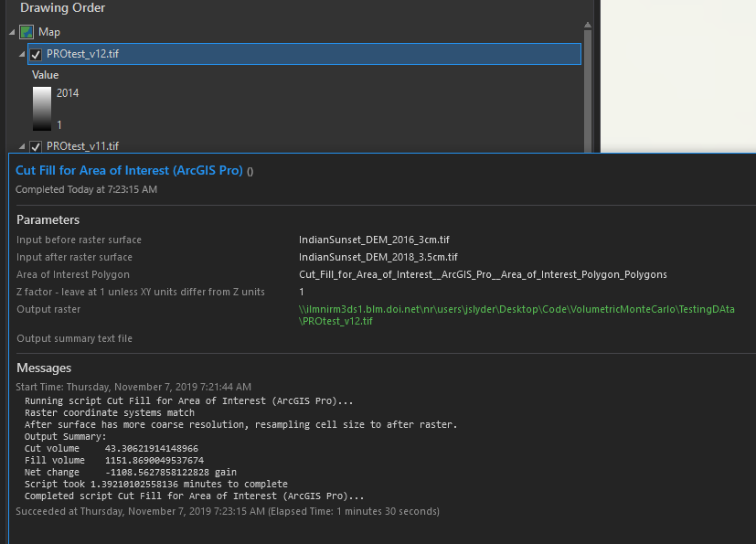Click the Output summary text file label
The image size is (756, 544).
pyautogui.click(x=74, y=338)
